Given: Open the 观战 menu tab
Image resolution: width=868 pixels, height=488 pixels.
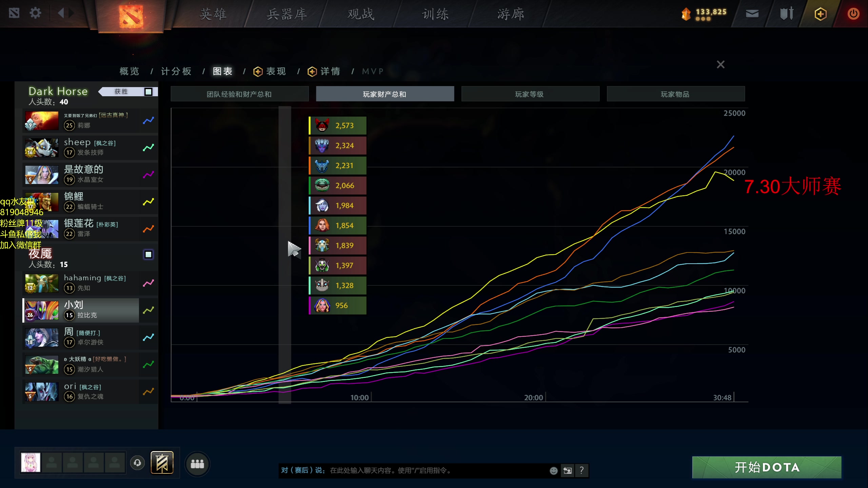Looking at the screenshot, I should tap(361, 14).
